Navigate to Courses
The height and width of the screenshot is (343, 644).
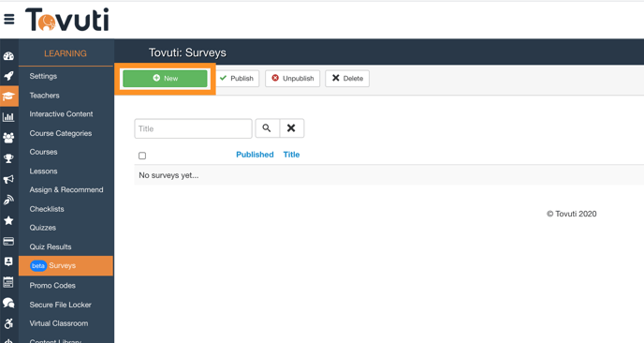(x=43, y=152)
